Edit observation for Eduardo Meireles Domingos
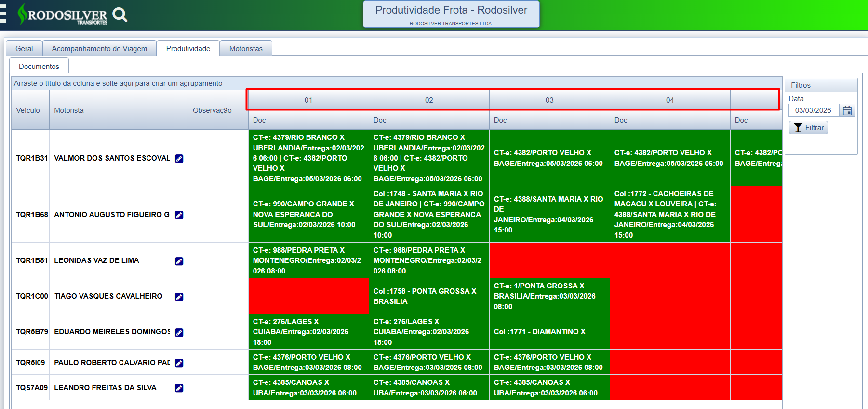 179,332
